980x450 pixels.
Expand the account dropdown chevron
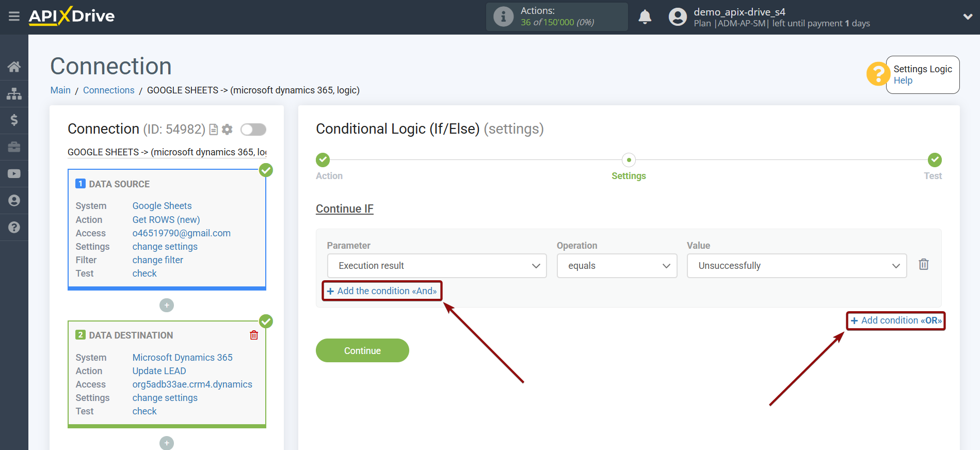click(x=968, y=17)
